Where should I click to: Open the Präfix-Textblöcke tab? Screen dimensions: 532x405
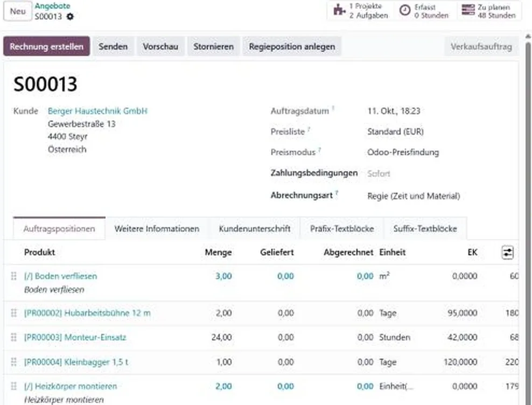342,229
